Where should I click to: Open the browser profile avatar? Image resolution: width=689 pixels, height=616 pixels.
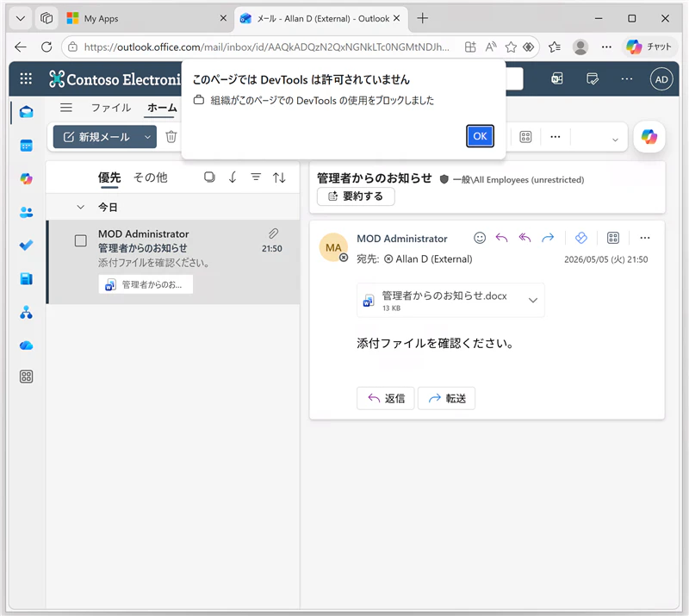pyautogui.click(x=580, y=47)
